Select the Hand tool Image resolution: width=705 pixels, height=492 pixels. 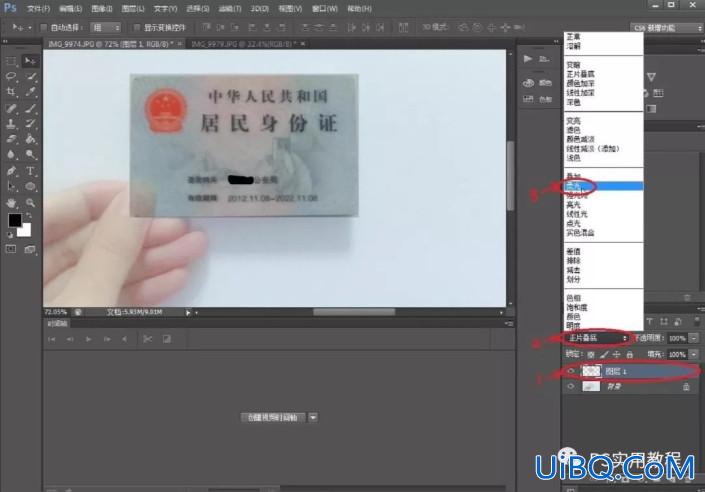(x=11, y=203)
